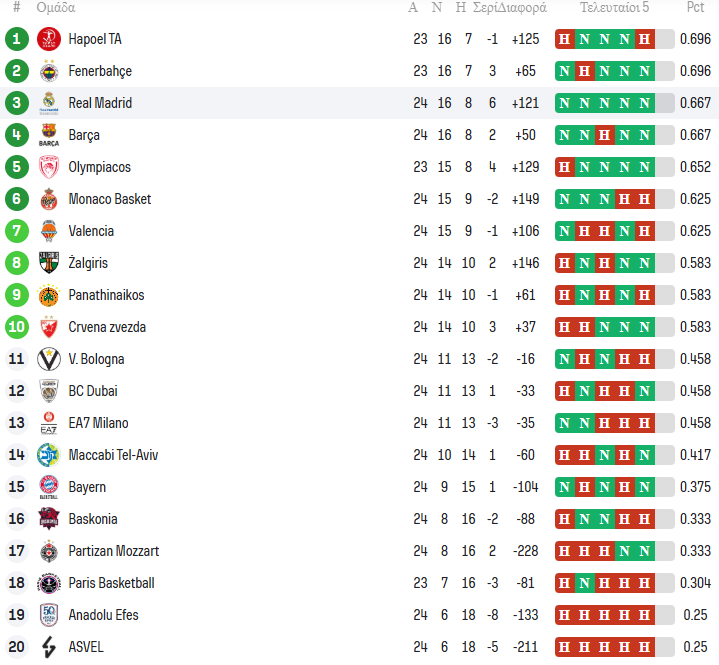Click the Fenerbahçe club crest icon

coord(48,71)
